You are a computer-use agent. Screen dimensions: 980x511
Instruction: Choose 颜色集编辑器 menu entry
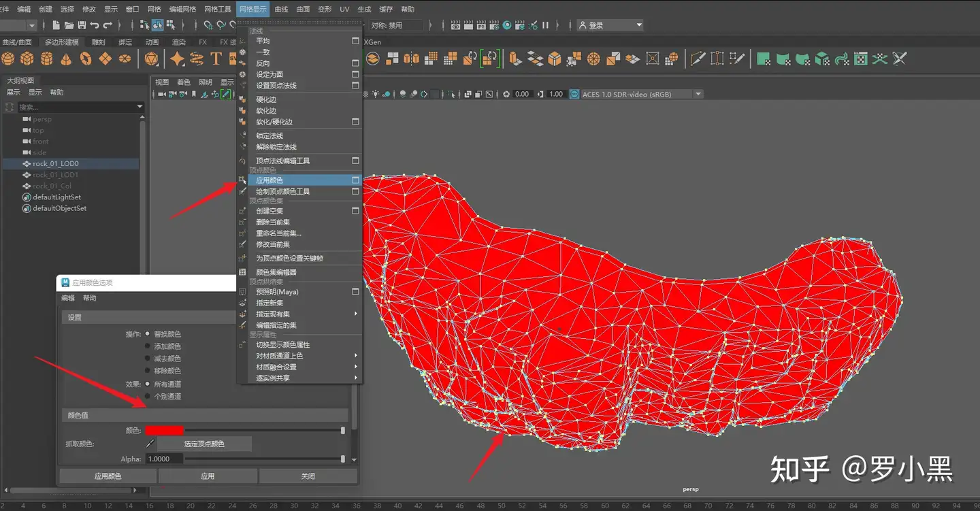pyautogui.click(x=276, y=272)
